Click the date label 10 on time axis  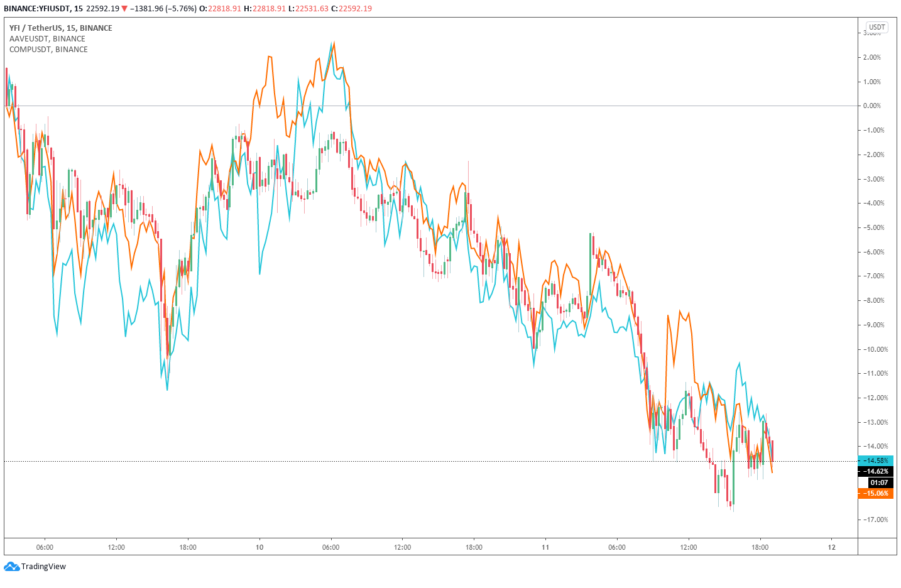pos(259,547)
